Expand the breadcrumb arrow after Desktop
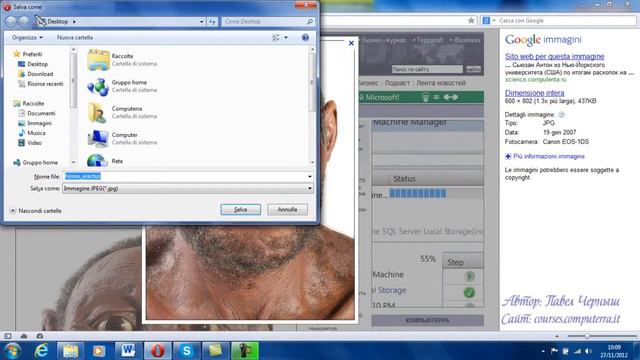The image size is (640, 360). (x=74, y=22)
